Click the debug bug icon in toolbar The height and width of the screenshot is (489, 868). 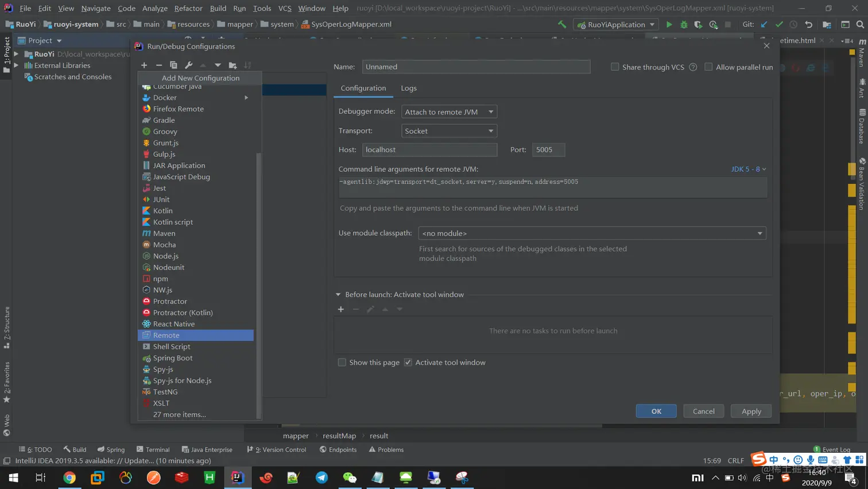tap(684, 25)
